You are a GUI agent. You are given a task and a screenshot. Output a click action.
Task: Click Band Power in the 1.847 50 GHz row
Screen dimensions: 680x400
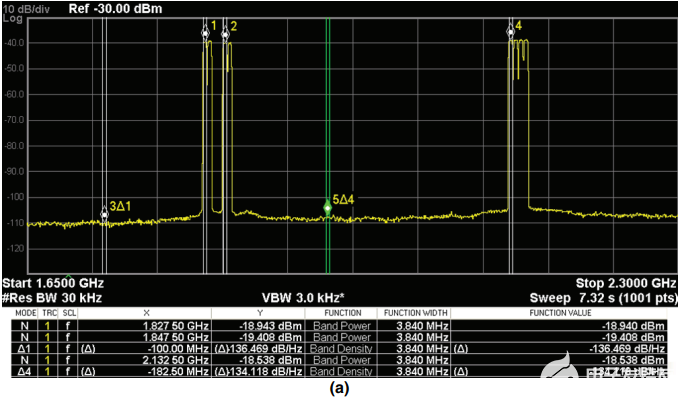(x=342, y=337)
